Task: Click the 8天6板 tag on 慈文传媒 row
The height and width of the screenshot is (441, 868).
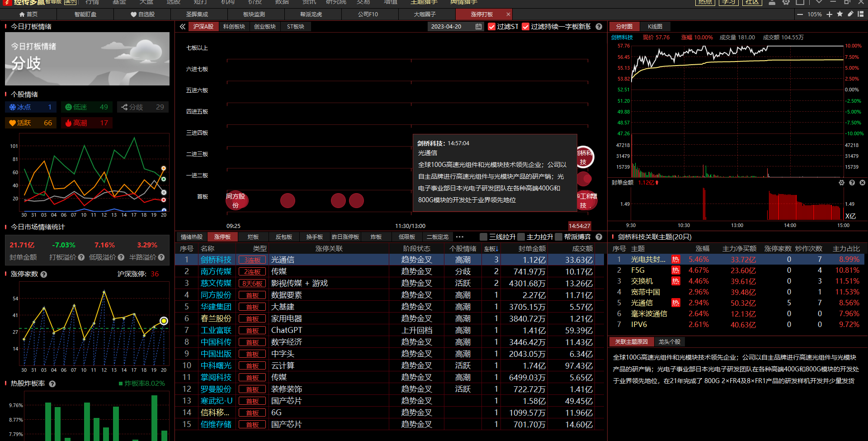Action: coord(252,284)
